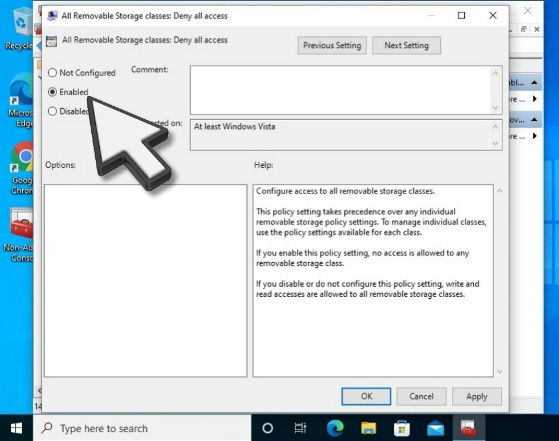The height and width of the screenshot is (441, 559).
Task: Open Task View on the taskbar
Action: [x=300, y=428]
